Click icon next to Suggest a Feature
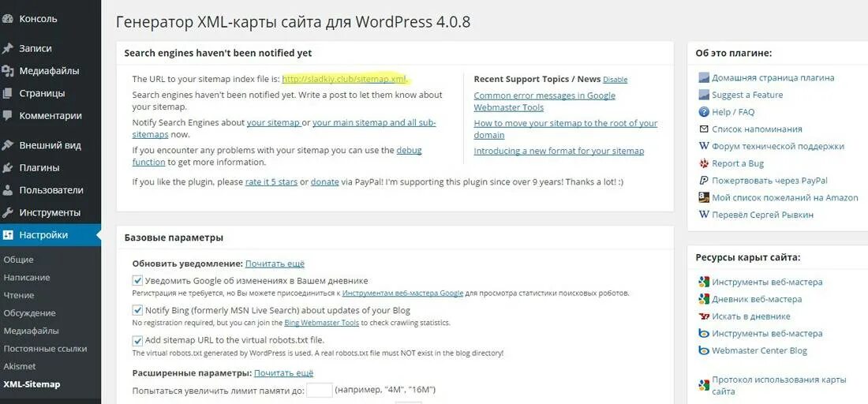Image resolution: width=868 pixels, height=404 pixels. tap(704, 95)
